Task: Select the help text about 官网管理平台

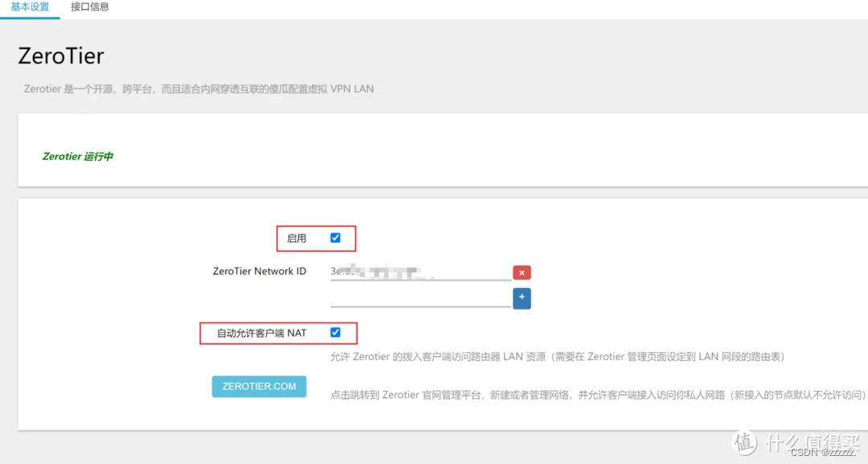Action: (x=598, y=396)
